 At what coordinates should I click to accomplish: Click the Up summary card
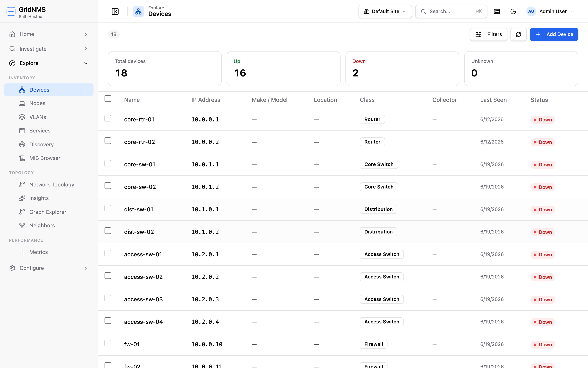[283, 69]
